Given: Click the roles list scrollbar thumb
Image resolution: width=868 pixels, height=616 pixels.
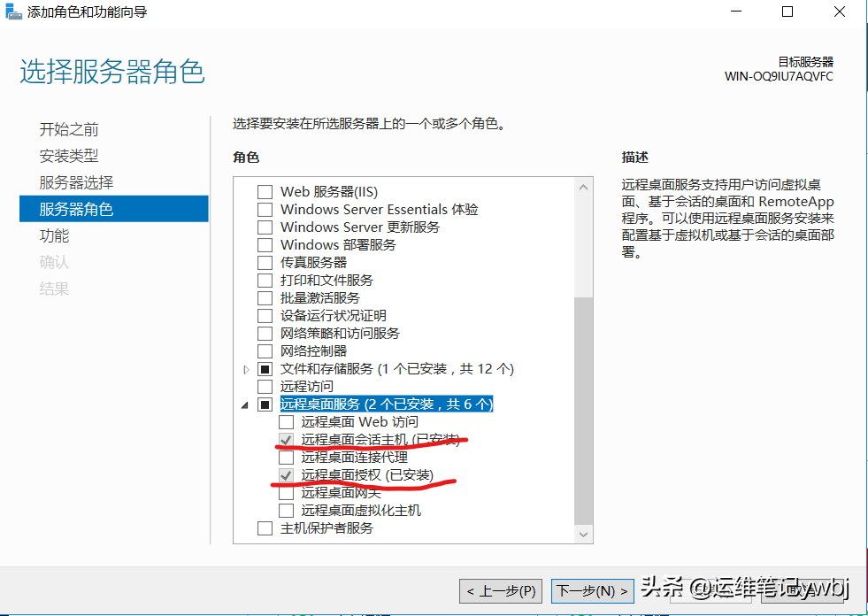Looking at the screenshot, I should (x=583, y=411).
